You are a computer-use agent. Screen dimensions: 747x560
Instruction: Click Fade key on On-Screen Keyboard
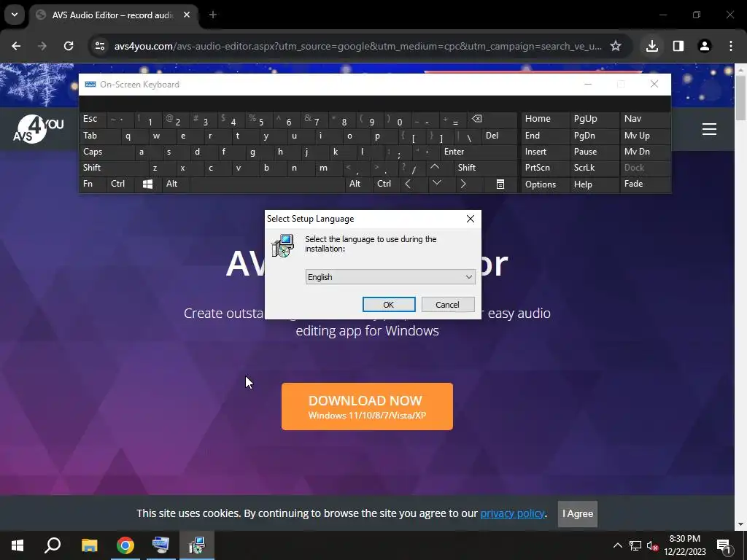[644, 184]
